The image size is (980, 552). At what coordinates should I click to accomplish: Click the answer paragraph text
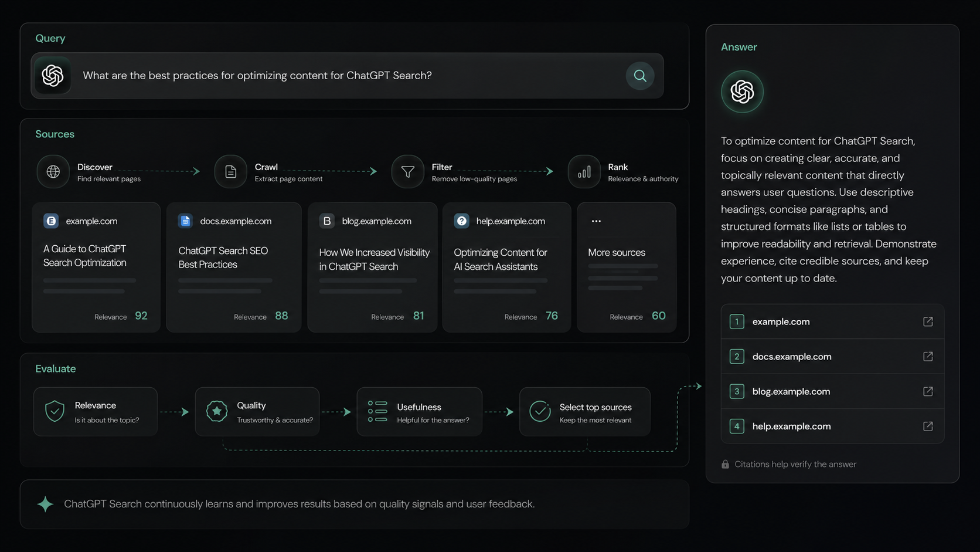(x=829, y=209)
